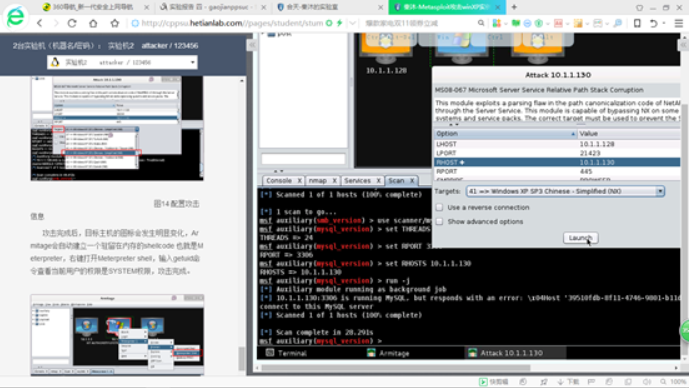The image size is (693, 388).
Task: Click the blue magnifier extension icon
Action: 618,23
